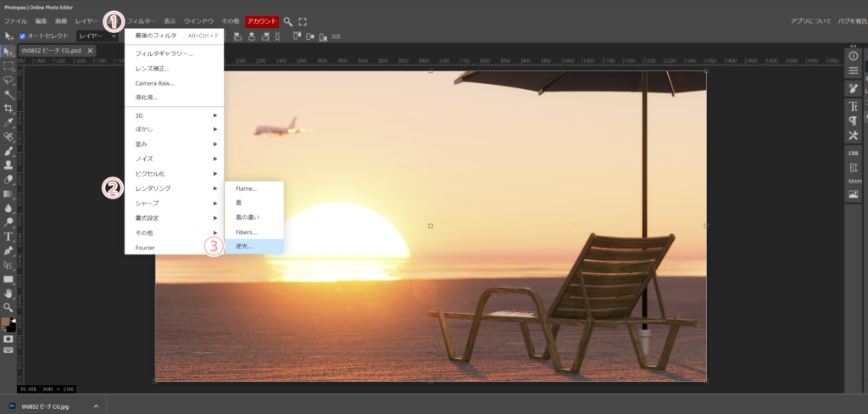The width and height of the screenshot is (868, 414).
Task: Open the レイヤー dropdown in options bar
Action: tap(97, 36)
